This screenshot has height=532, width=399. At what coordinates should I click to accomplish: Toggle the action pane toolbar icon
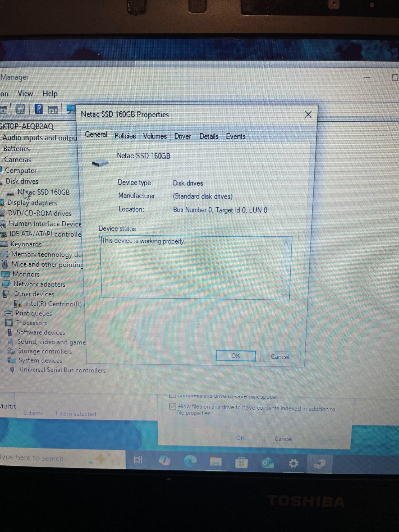click(x=53, y=109)
